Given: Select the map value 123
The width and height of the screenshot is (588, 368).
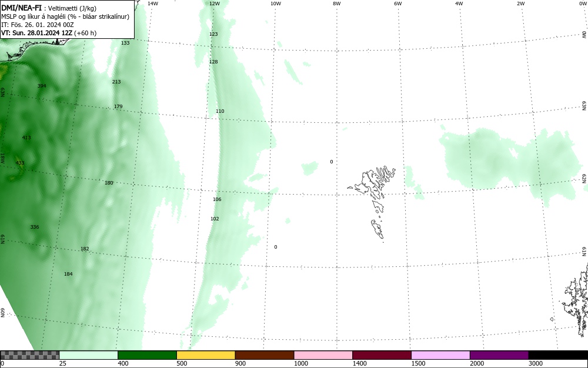Looking at the screenshot, I should click(213, 34).
